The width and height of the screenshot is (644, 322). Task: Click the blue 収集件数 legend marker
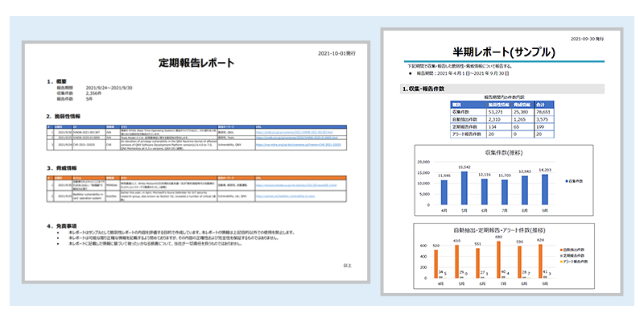pos(567,181)
